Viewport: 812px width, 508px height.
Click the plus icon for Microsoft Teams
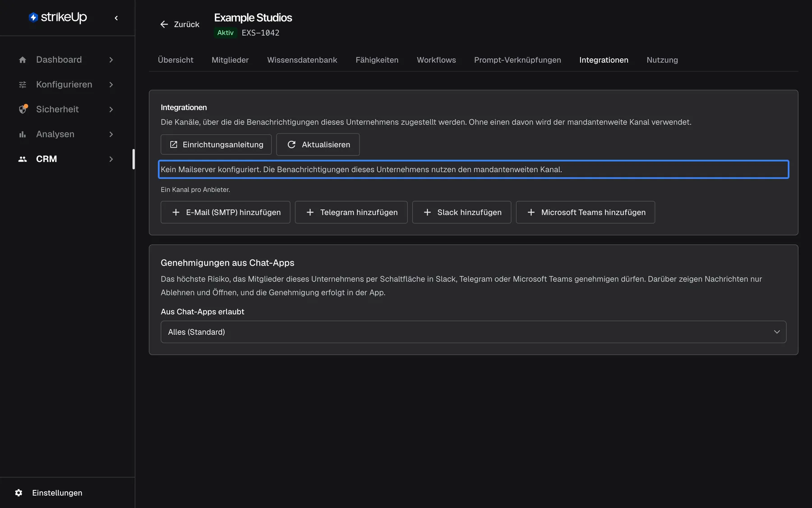[531, 212]
